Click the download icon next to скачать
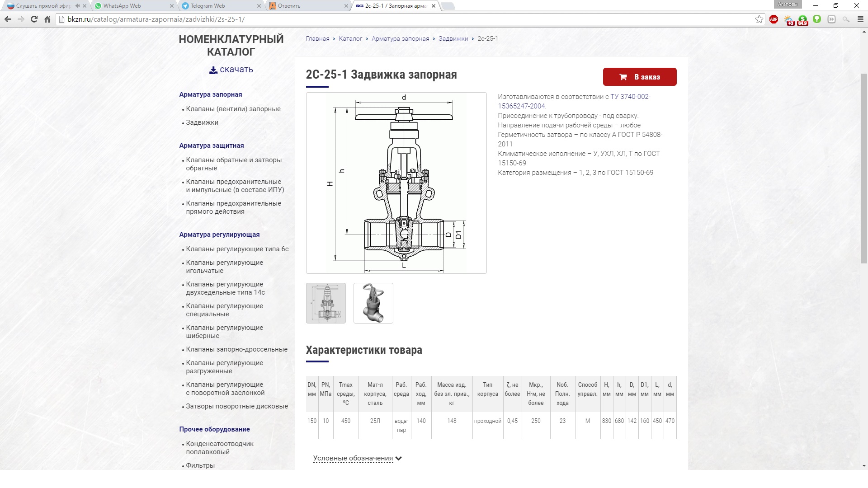This screenshot has width=868, height=488. [213, 70]
